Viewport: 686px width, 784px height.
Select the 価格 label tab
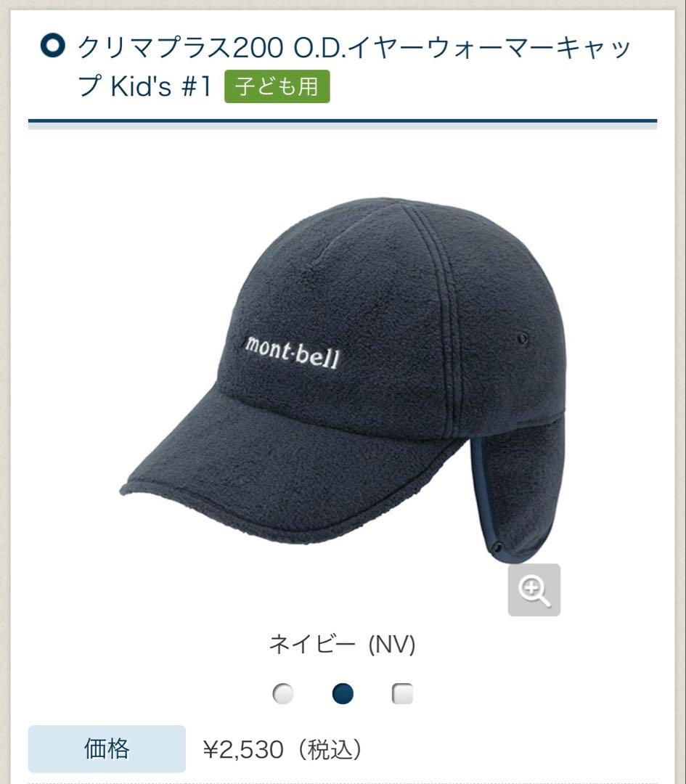coord(107,749)
